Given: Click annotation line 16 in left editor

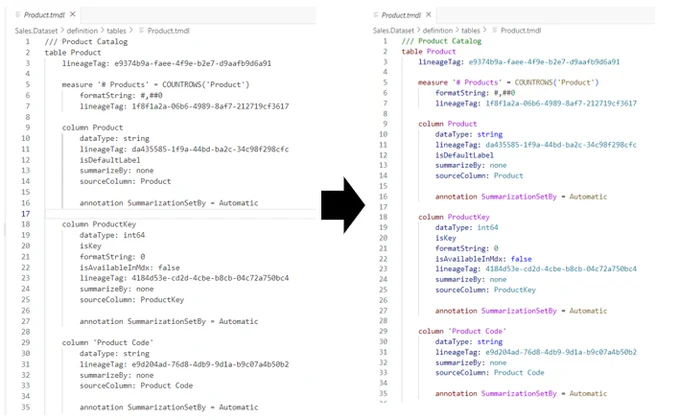Looking at the screenshot, I should pyautogui.click(x=169, y=203).
